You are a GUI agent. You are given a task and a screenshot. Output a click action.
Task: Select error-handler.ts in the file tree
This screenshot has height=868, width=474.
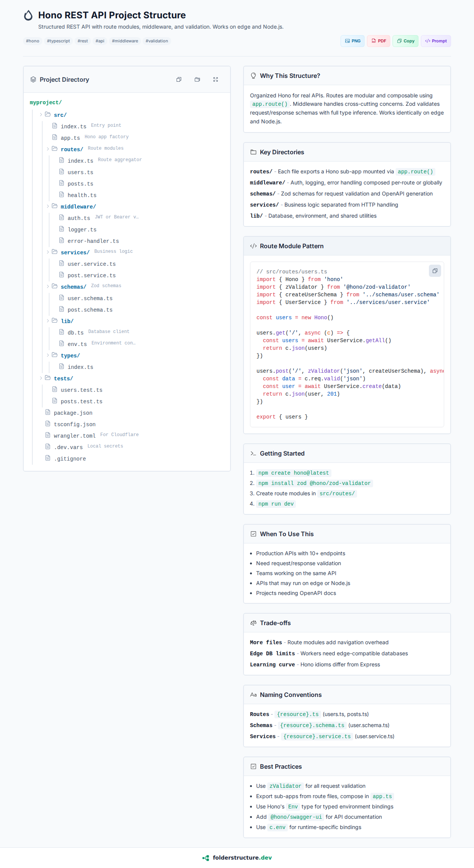[93, 241]
